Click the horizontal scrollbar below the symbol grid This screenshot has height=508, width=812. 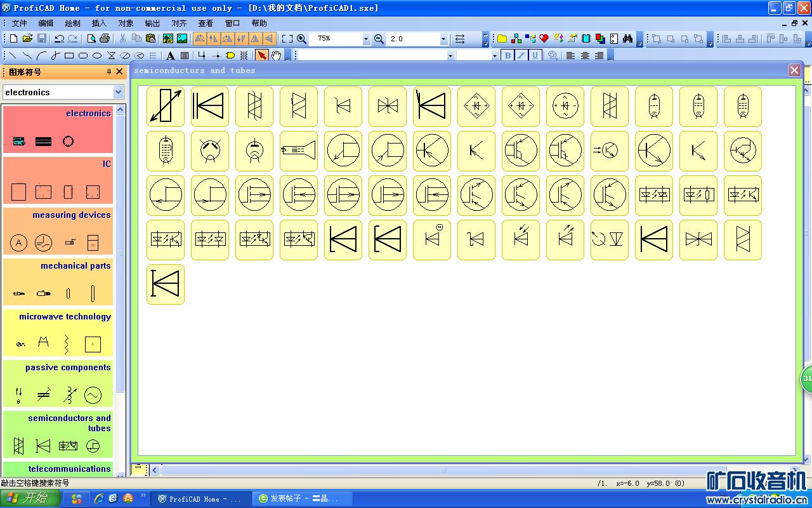point(444,471)
